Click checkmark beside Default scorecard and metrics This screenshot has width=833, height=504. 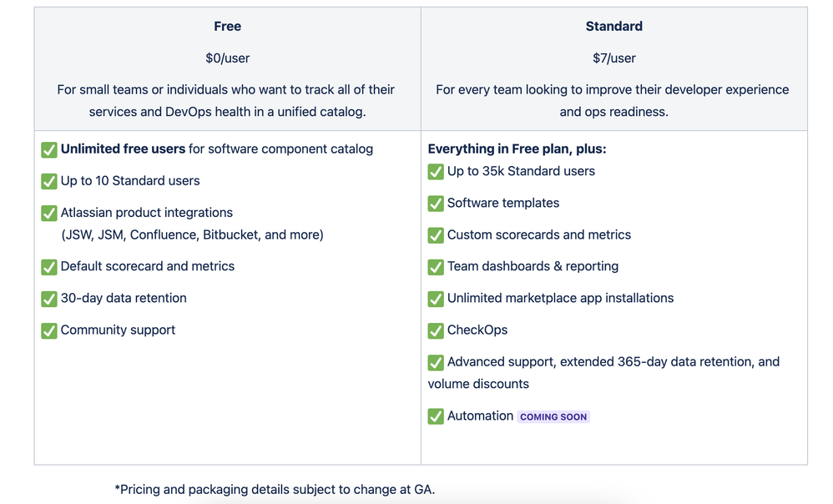[49, 267]
